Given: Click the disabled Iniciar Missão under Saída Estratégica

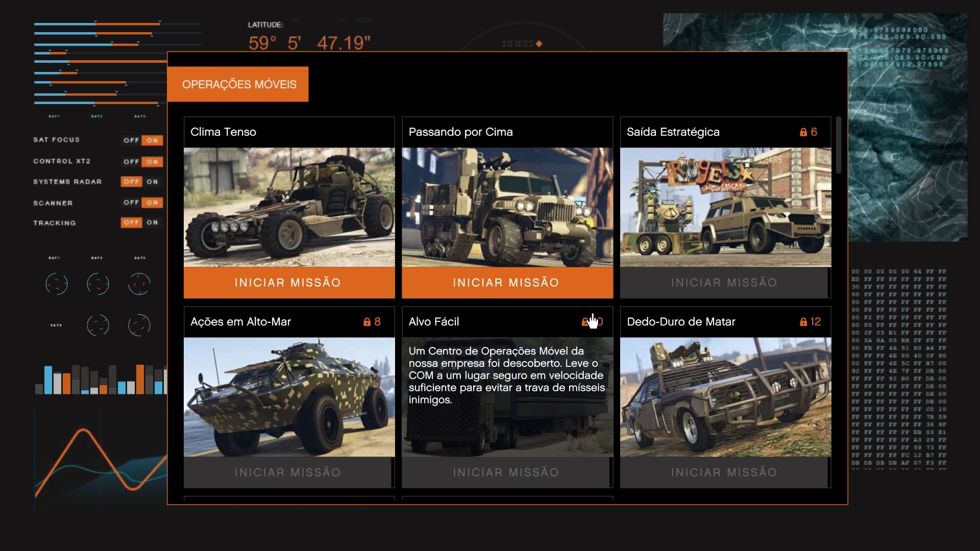Looking at the screenshot, I should coord(725,283).
